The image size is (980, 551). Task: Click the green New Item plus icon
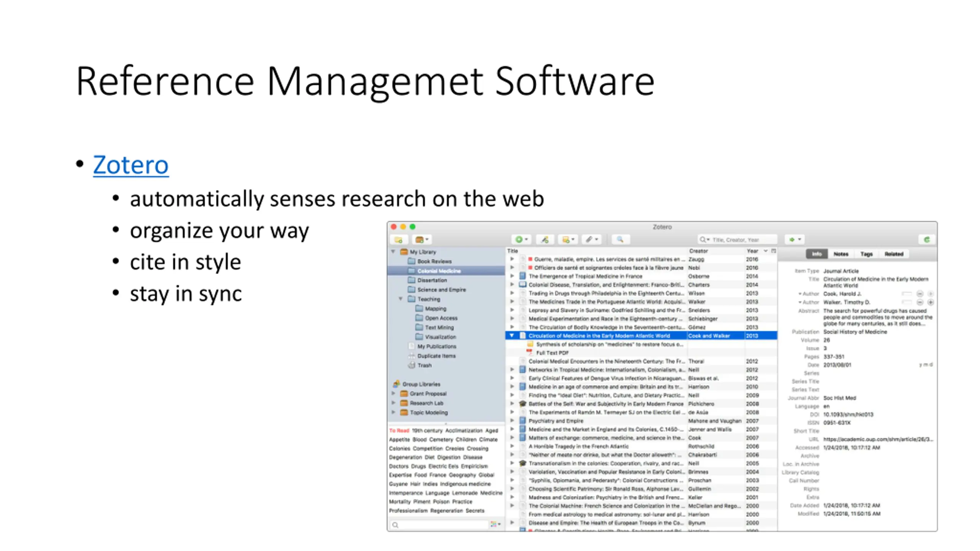click(519, 240)
